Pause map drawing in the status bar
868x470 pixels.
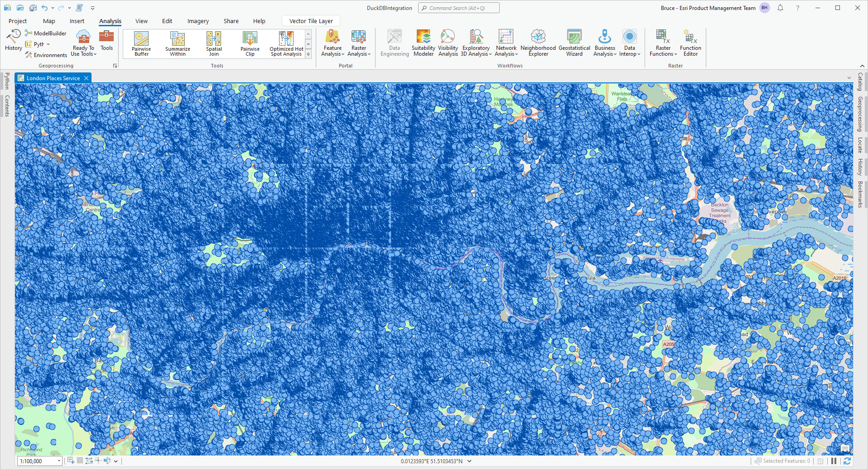coord(834,461)
